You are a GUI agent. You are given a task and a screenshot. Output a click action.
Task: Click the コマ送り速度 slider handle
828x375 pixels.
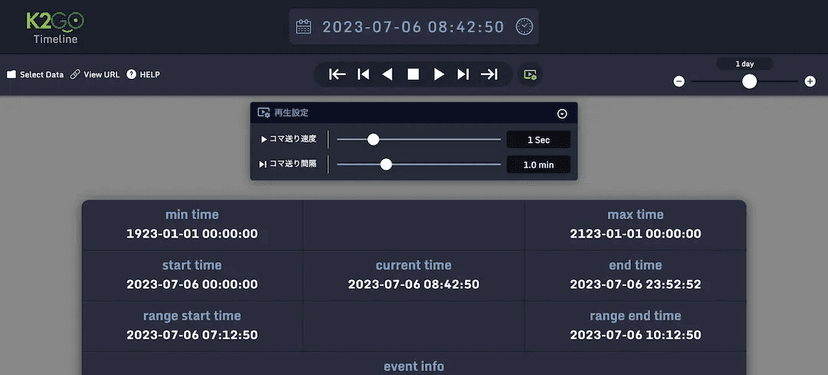click(x=373, y=139)
